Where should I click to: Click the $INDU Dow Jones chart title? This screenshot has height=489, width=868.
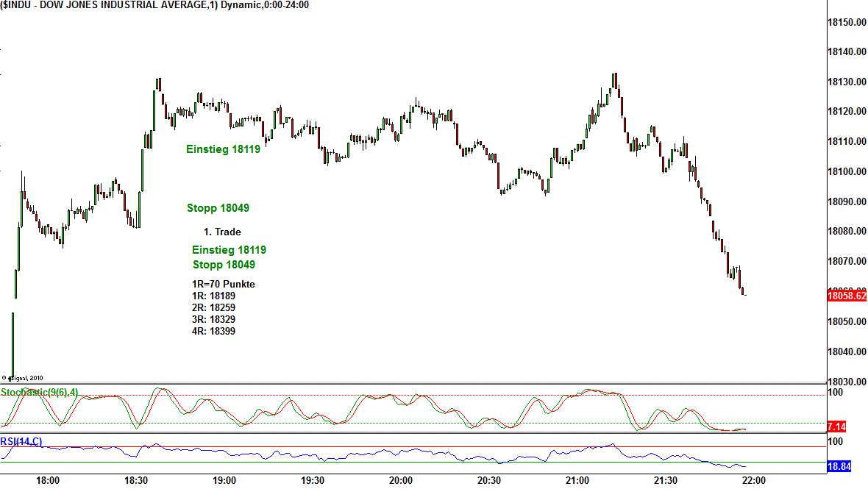click(x=154, y=5)
